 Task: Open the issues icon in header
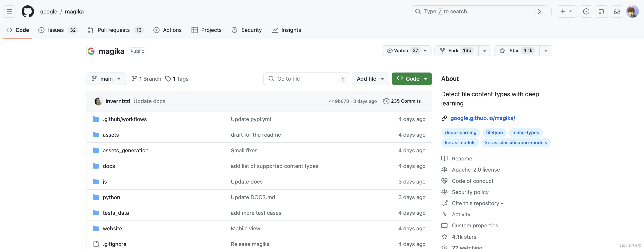tap(586, 12)
